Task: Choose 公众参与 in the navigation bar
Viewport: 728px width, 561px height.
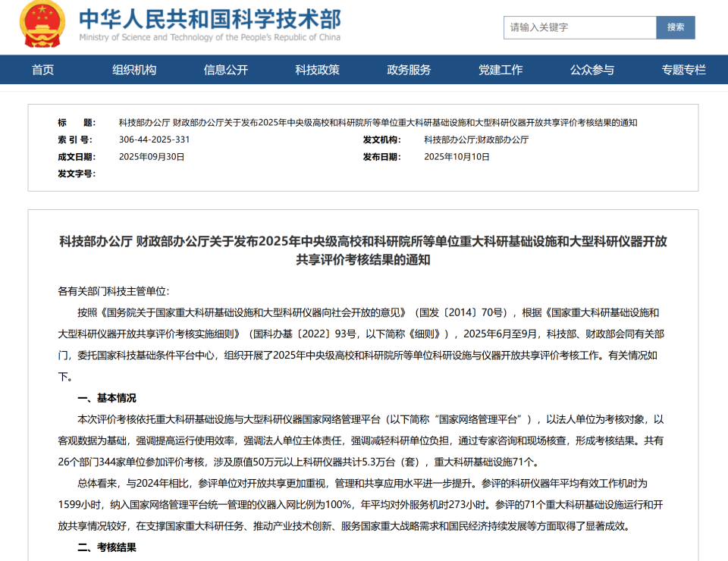Action: pos(592,70)
